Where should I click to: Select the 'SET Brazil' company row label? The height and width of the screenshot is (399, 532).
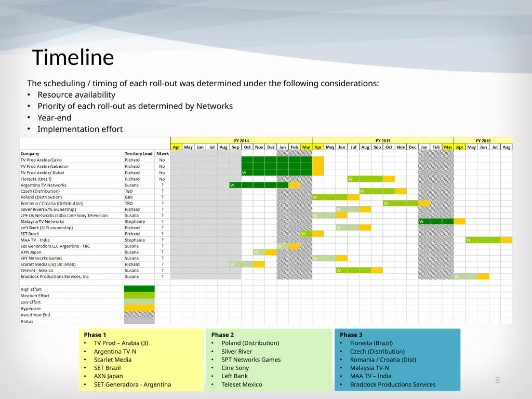click(30, 234)
